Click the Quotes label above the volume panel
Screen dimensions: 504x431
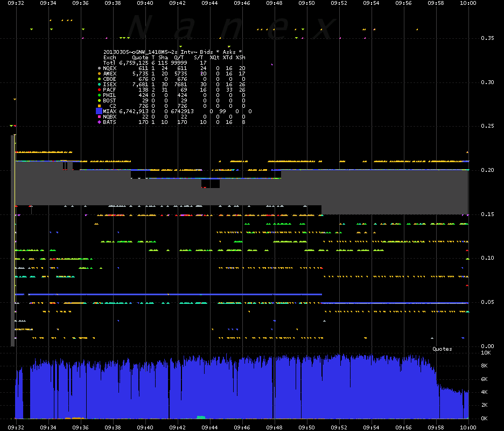coord(442,349)
